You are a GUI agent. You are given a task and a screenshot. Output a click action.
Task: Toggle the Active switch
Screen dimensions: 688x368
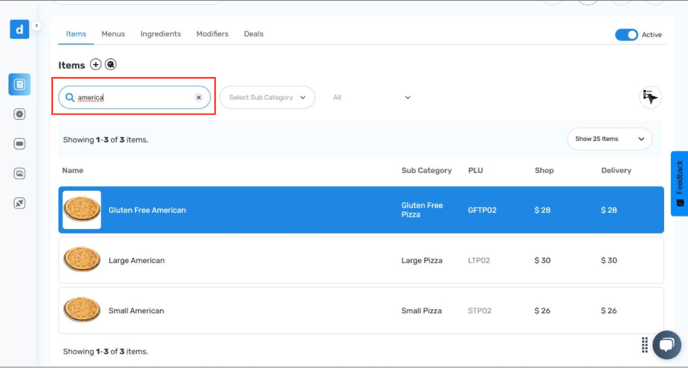click(626, 35)
